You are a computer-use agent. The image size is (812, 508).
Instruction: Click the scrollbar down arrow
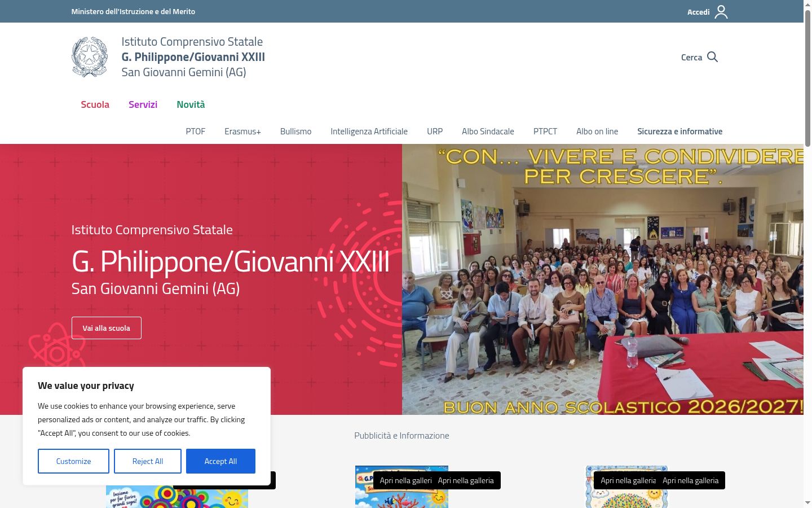point(807,503)
